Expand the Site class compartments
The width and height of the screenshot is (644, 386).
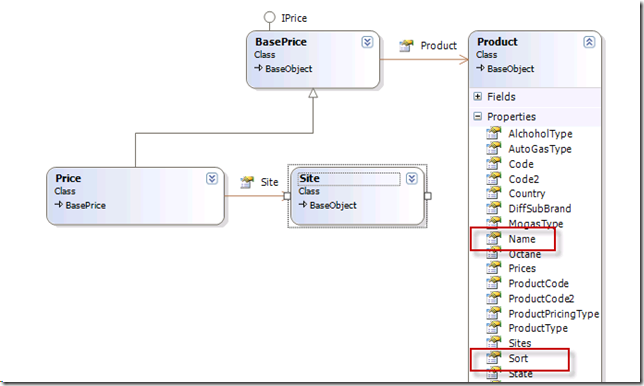tap(412, 179)
